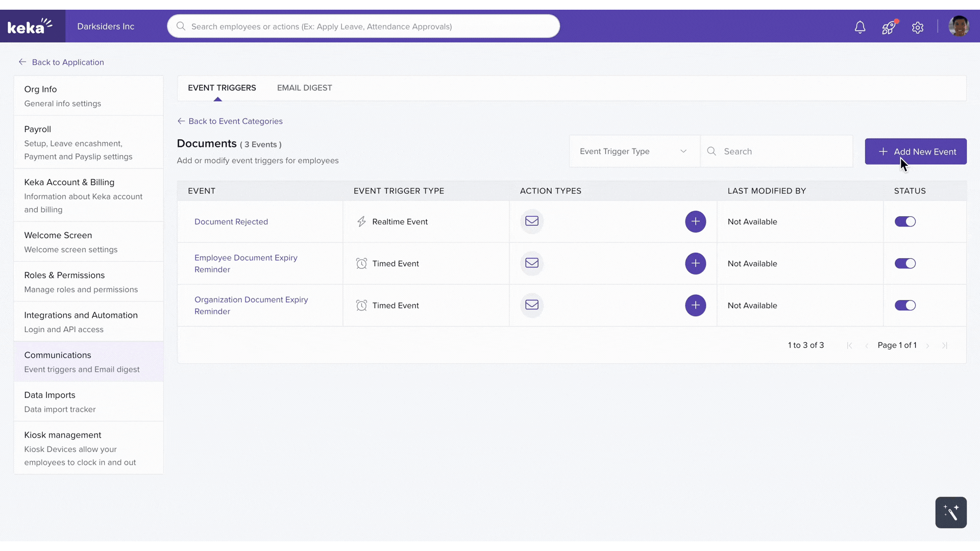Viewport: 980px width, 551px height.
Task: Open the notifications bell icon
Action: (860, 27)
